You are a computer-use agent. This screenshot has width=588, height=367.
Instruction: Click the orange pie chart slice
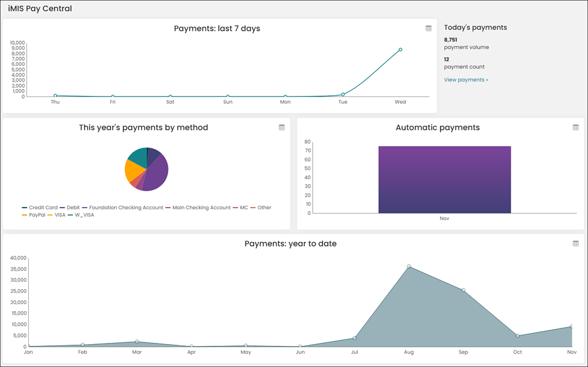click(133, 171)
